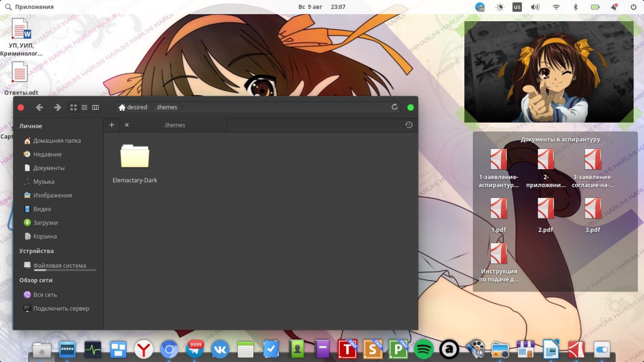Open multitasking view from the dock
This screenshot has width=644, height=362.
point(119,349)
